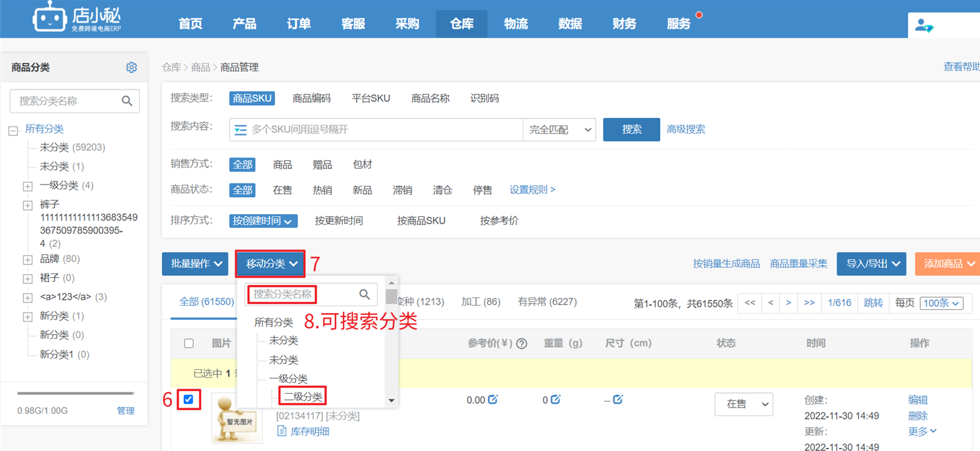Click the magnifier in move-category dropdown search
Image resolution: width=980 pixels, height=451 pixels.
365,294
